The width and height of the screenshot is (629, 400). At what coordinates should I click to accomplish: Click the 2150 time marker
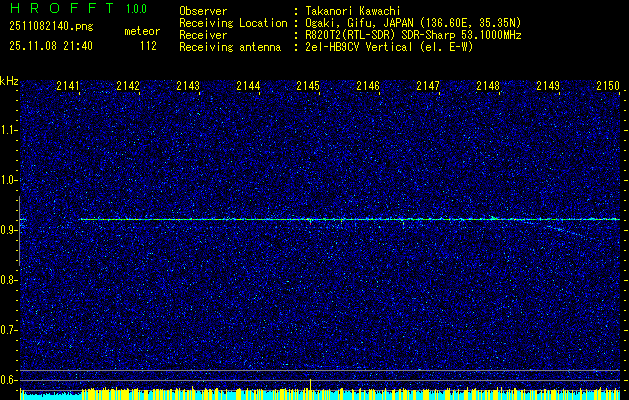pos(608,86)
